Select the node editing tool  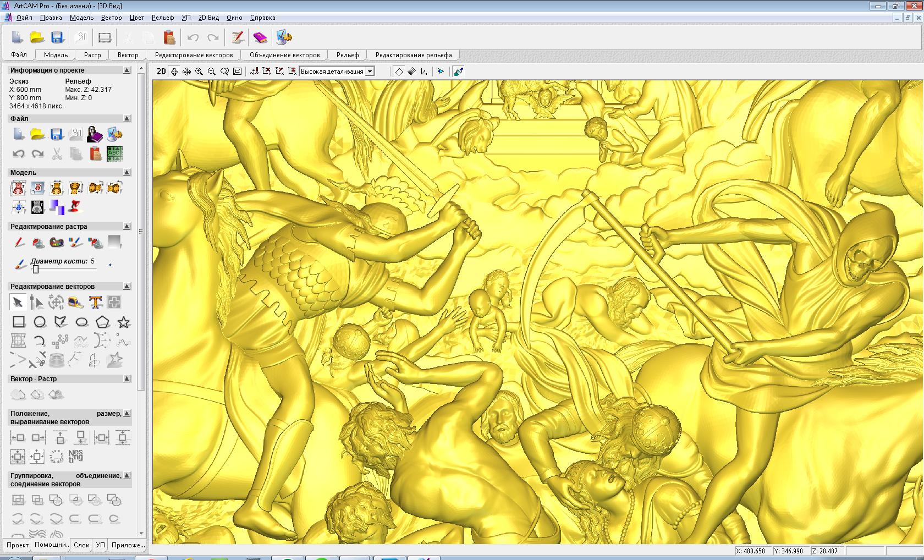pyautogui.click(x=37, y=302)
